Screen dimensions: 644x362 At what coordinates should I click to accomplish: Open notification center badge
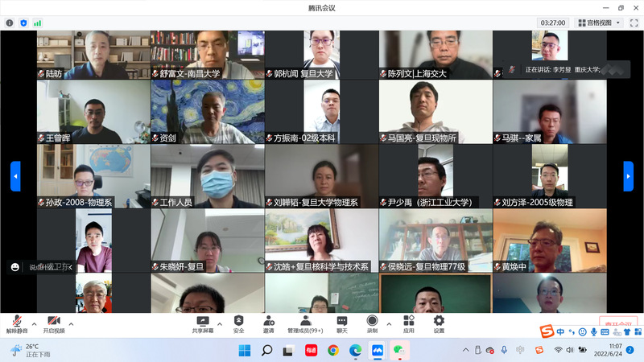pos(630,350)
